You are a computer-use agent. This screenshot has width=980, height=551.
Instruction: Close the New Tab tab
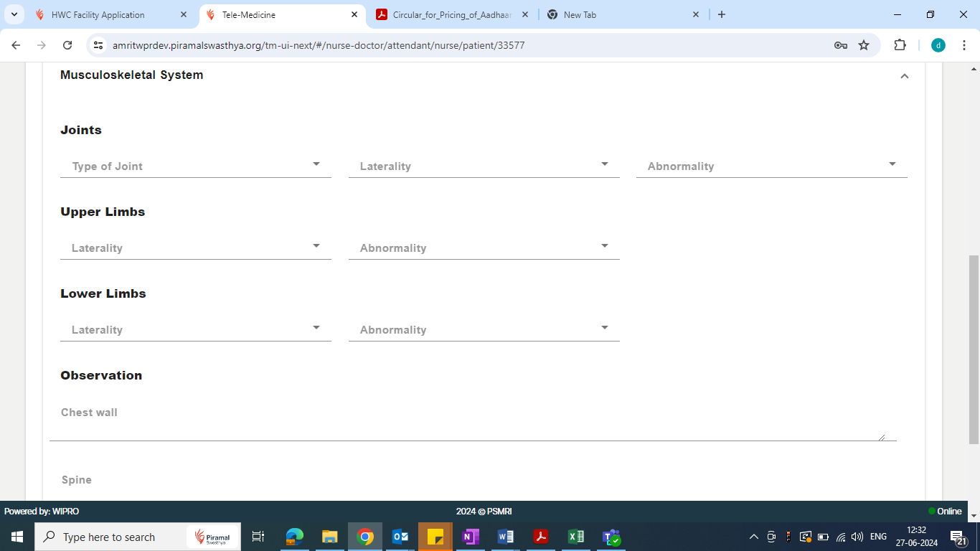[695, 14]
